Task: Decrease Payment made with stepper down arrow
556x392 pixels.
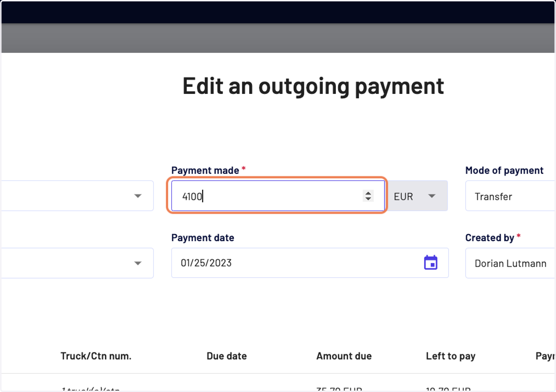Action: click(368, 199)
